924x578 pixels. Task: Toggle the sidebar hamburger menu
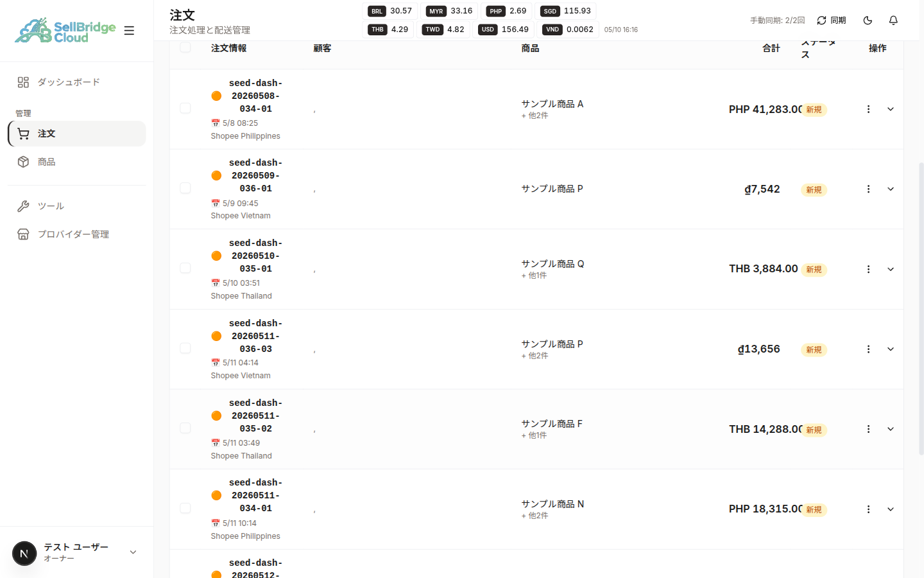pos(129,30)
